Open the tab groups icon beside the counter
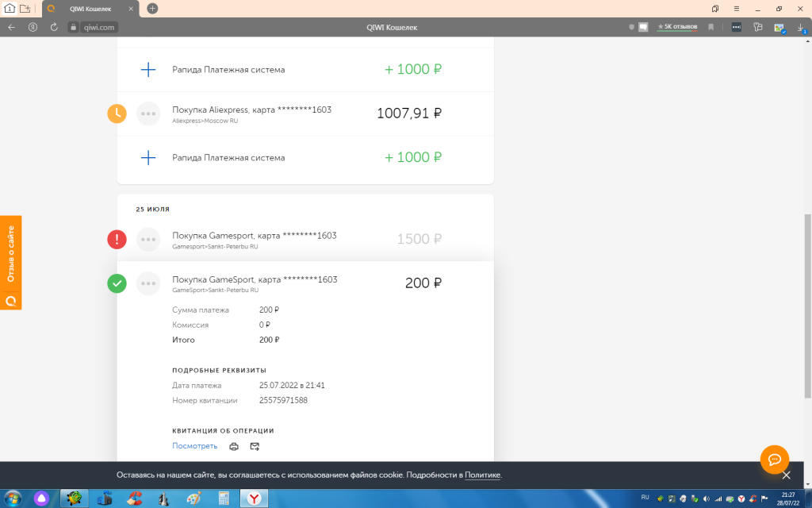 [x=25, y=8]
